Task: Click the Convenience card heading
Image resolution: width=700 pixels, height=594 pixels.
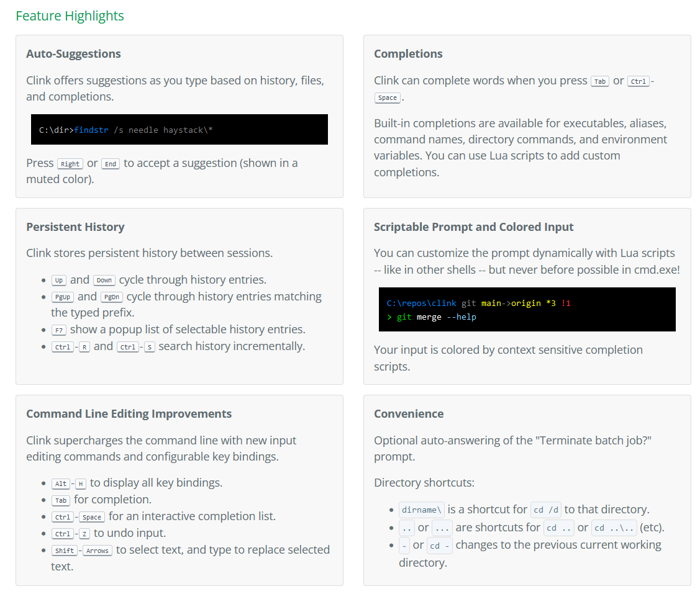Action: [409, 414]
